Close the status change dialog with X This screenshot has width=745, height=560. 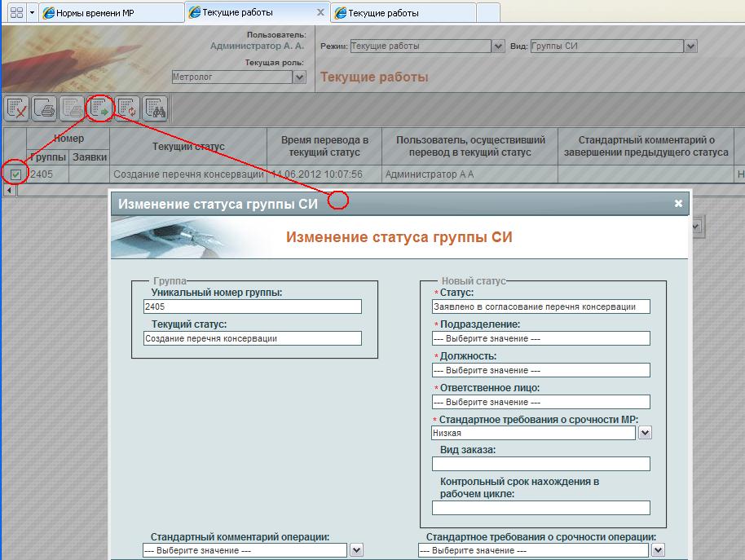click(678, 204)
